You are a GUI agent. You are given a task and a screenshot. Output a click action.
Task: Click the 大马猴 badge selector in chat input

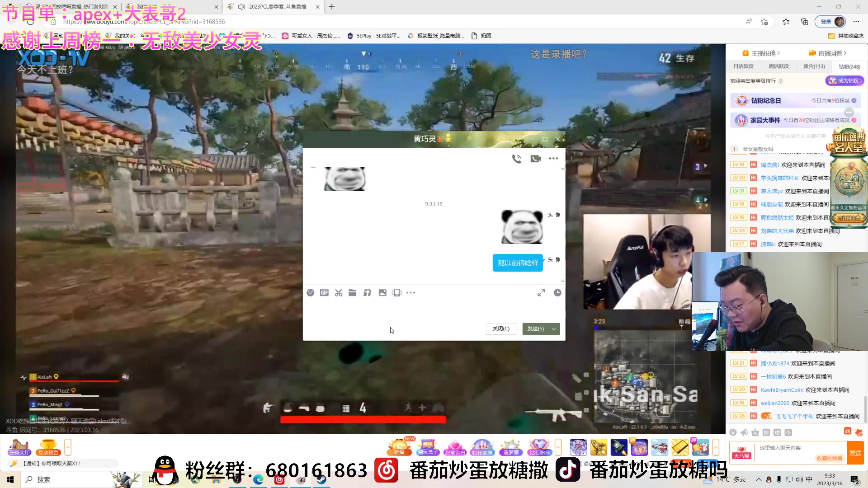[741, 453]
